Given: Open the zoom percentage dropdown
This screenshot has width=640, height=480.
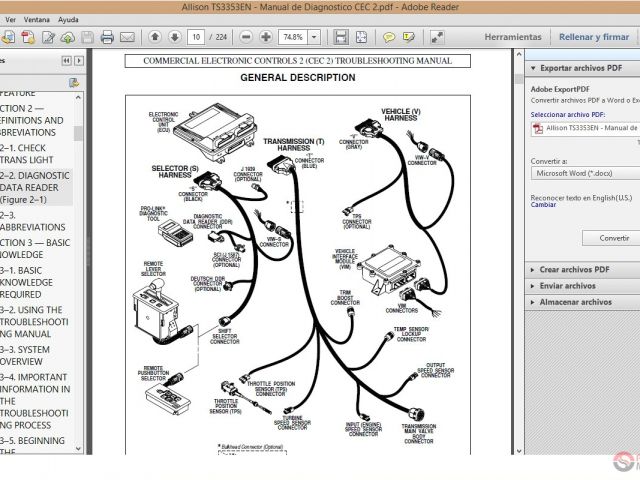Looking at the screenshot, I should pyautogui.click(x=313, y=37).
